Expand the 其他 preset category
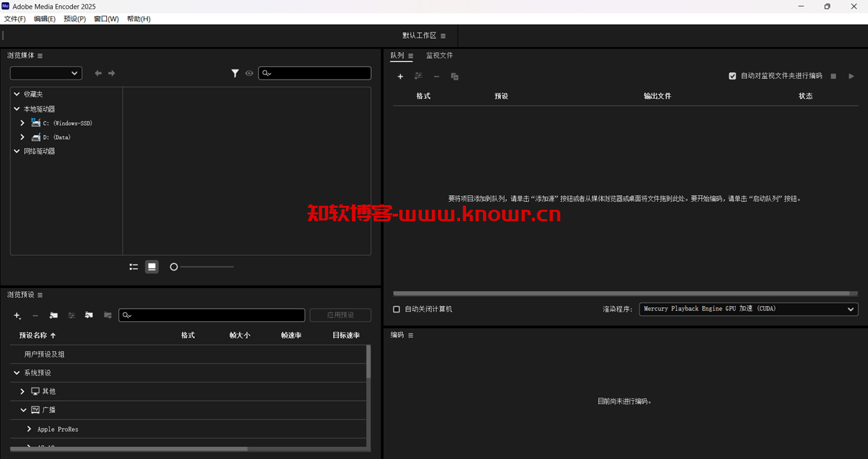The width and height of the screenshot is (868, 459). [22, 392]
